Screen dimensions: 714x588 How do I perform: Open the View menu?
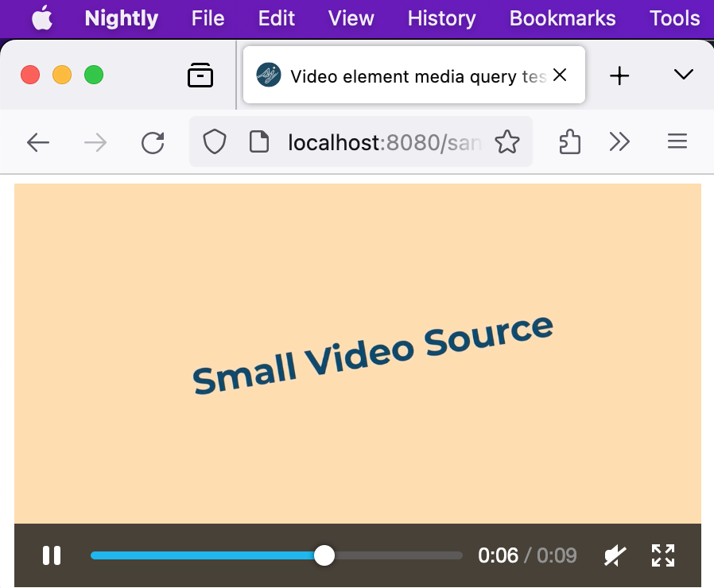tap(351, 18)
